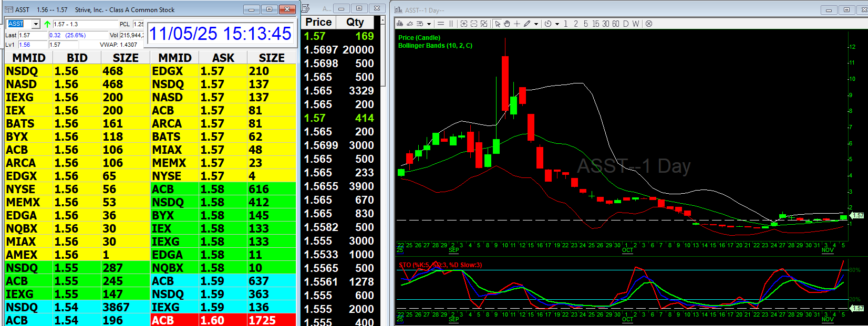Viewport: 868px width, 326px height.
Task: Select the hand pan tool in chart toolbar
Action: point(507,24)
